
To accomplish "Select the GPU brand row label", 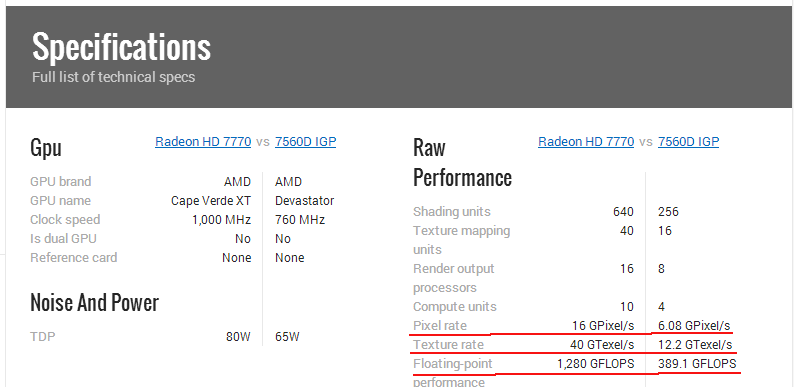I will [61, 182].
